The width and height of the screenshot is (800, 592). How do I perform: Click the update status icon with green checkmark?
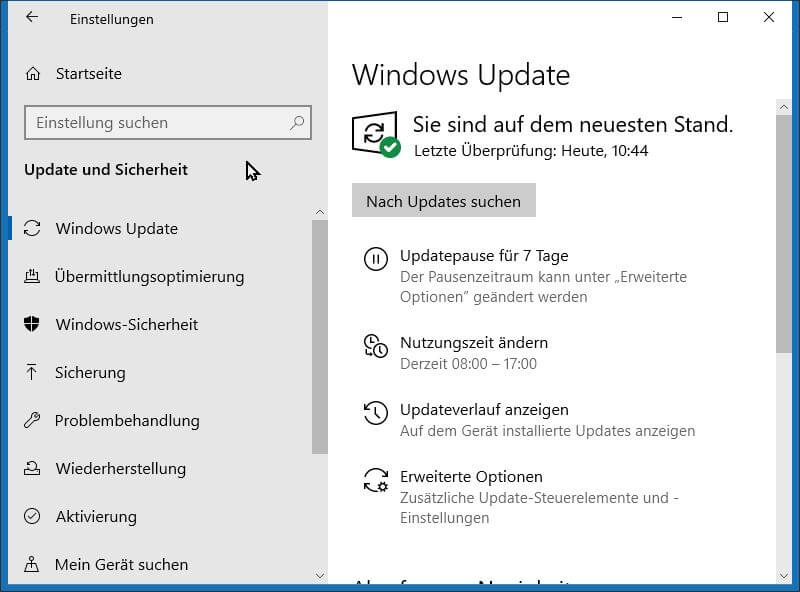(x=376, y=134)
